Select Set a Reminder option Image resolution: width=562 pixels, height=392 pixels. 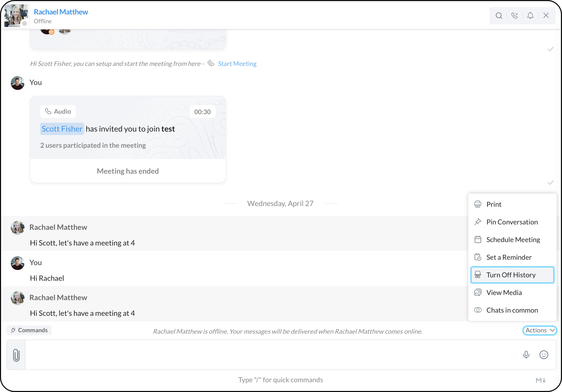(509, 257)
